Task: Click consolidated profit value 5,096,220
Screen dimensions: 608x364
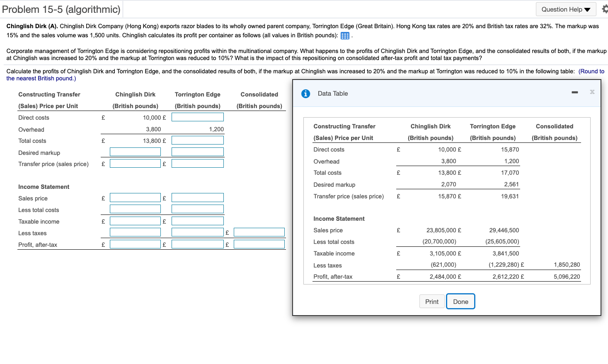Action: click(x=567, y=277)
